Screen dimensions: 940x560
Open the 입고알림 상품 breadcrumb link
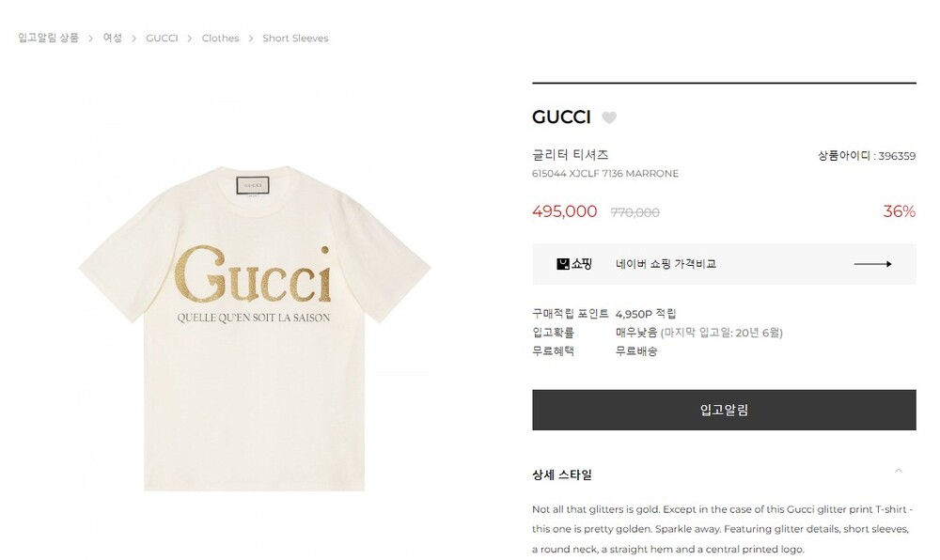click(x=49, y=38)
